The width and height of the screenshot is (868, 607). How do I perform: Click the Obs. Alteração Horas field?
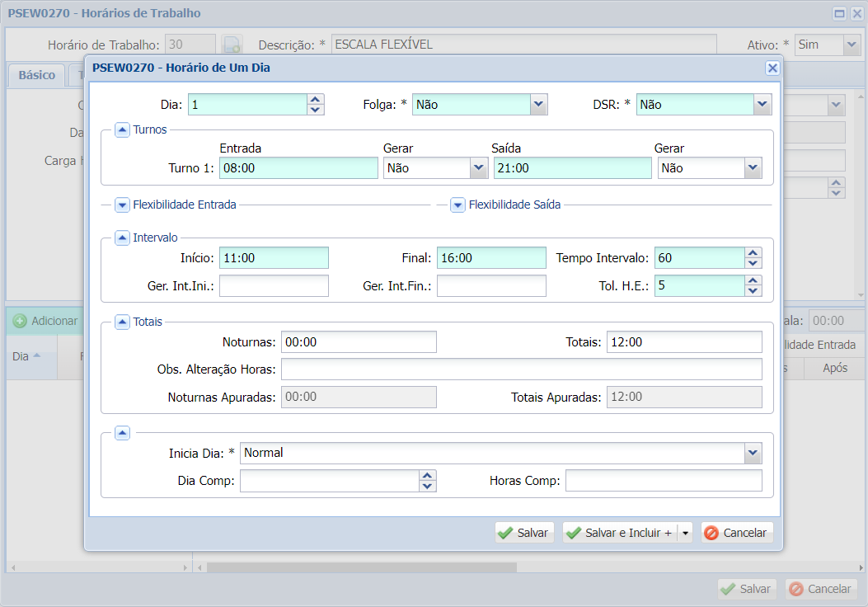click(521, 369)
